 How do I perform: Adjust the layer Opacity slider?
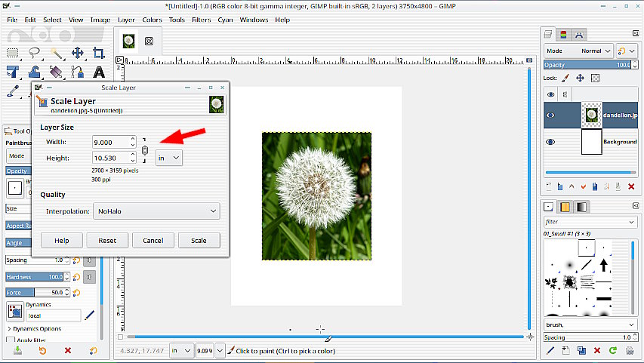(x=587, y=65)
